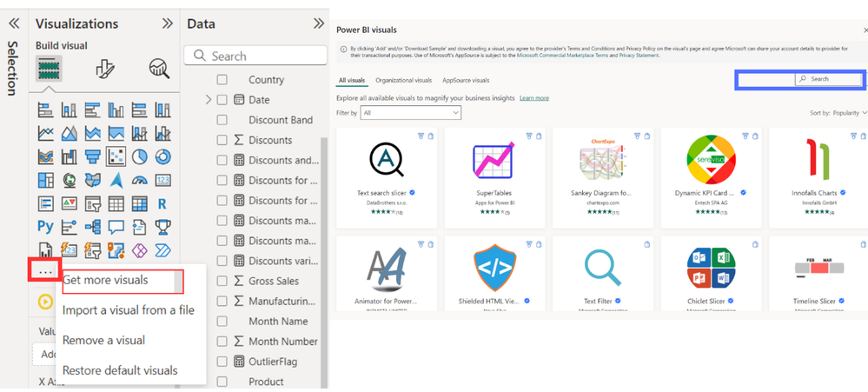The image size is (868, 392).
Task: Select the Q&A speech bubble visual
Action: coord(116,227)
